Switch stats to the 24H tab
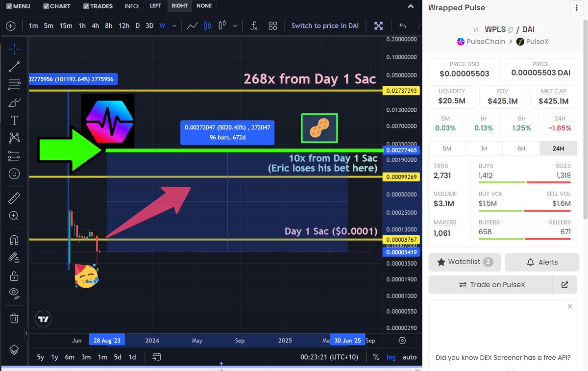Image resolution: width=588 pixels, height=371 pixels. 558,148
